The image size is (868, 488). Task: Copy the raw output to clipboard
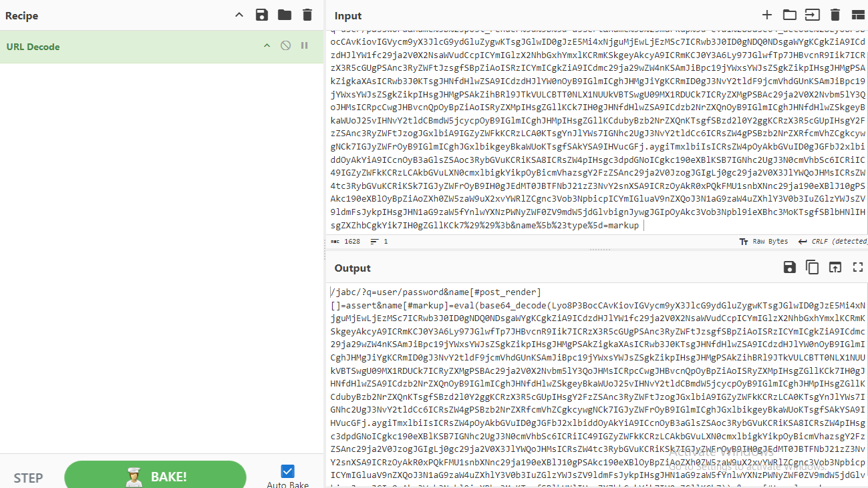coord(813,268)
